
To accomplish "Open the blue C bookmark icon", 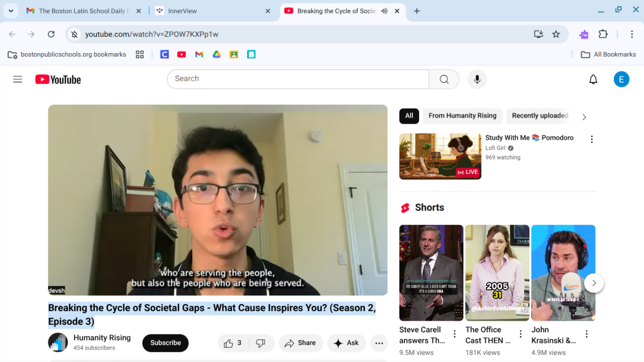I will click(x=165, y=54).
